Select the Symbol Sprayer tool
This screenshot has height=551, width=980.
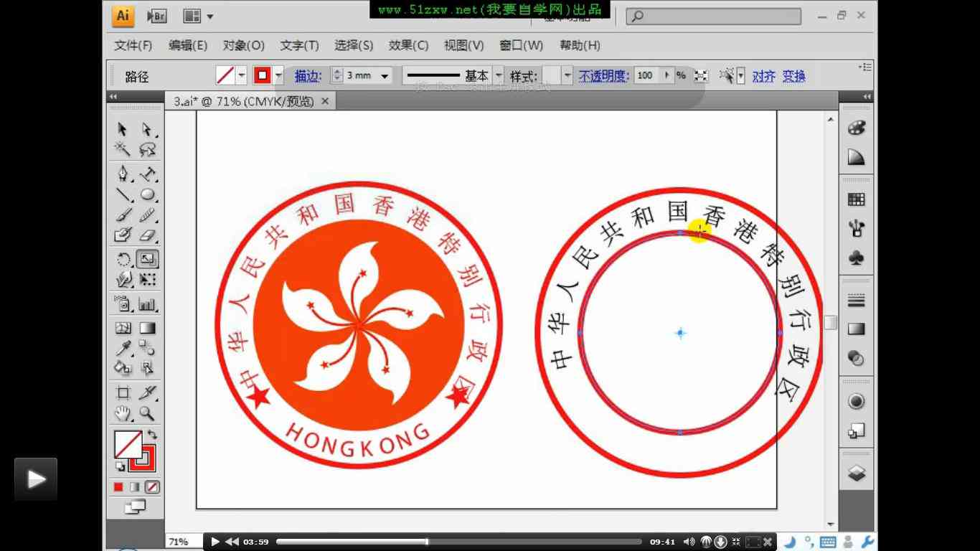coord(123,304)
